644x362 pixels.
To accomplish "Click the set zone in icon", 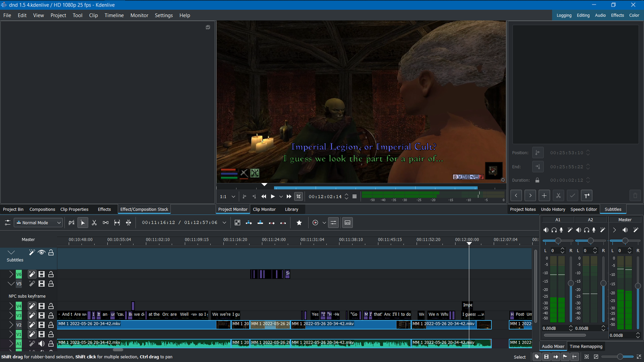I will point(245,197).
